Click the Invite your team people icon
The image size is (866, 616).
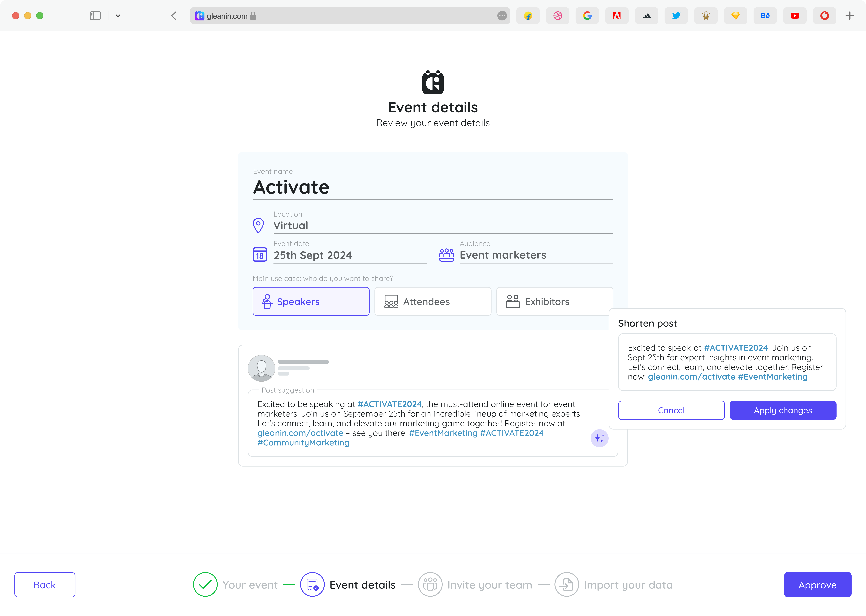click(x=430, y=585)
